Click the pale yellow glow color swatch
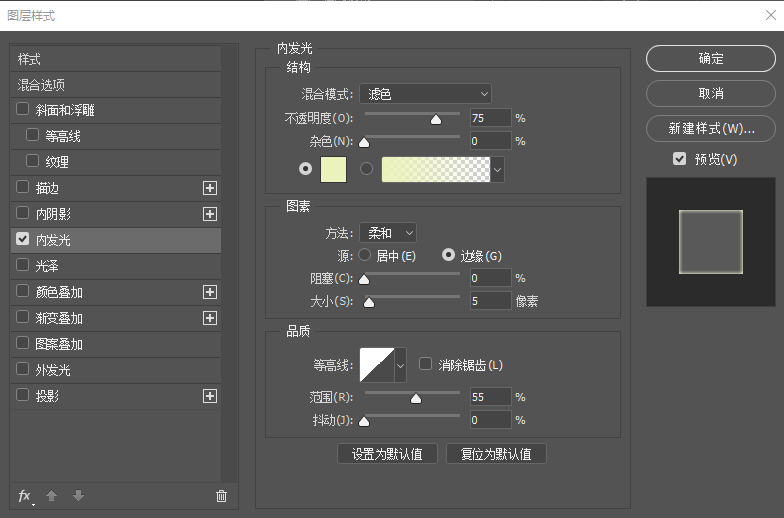Viewport: 784px width, 518px height. pos(332,170)
